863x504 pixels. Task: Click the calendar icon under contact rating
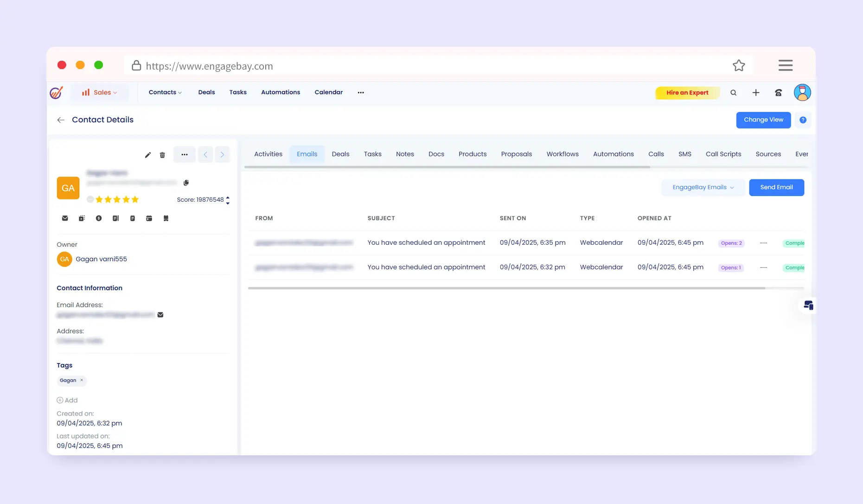point(149,218)
